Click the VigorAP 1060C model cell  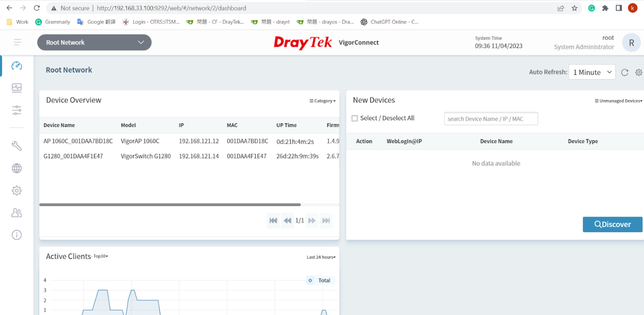tap(140, 141)
